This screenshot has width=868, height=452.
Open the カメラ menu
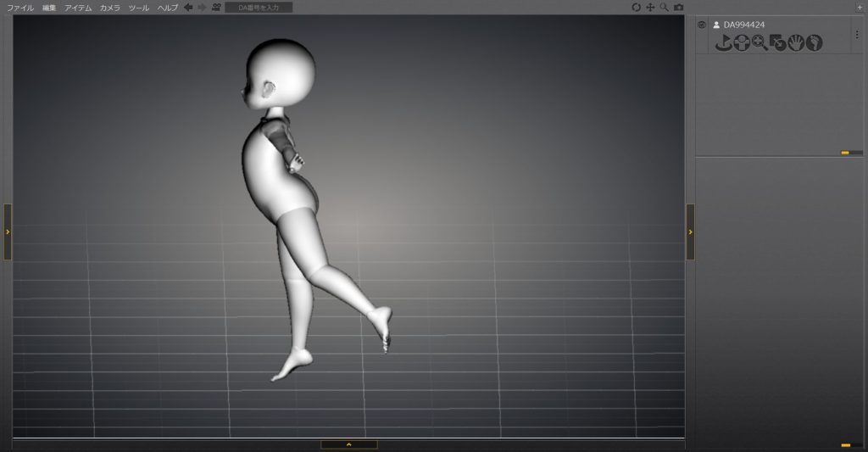[109, 8]
